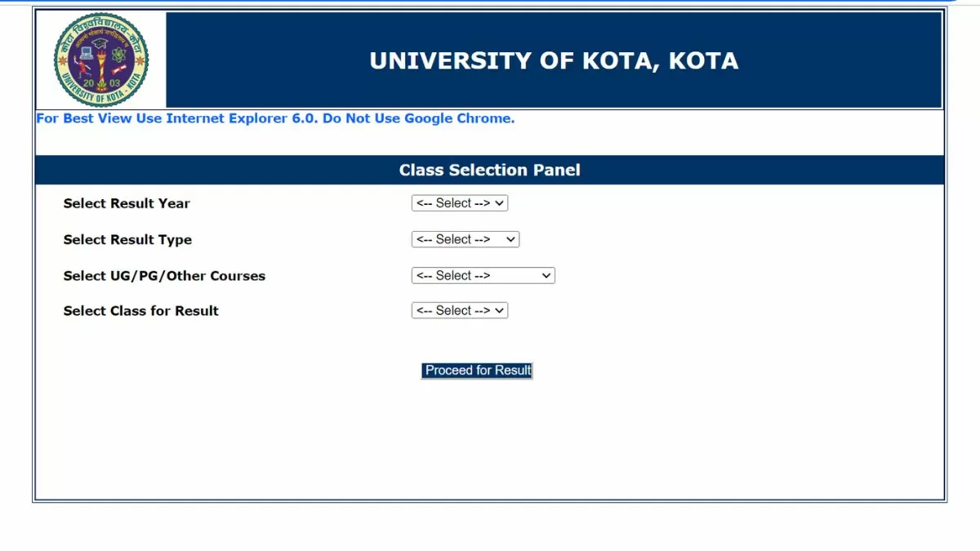This screenshot has width=980, height=551.
Task: Open the Select Class for Result dropdown
Action: click(x=460, y=310)
